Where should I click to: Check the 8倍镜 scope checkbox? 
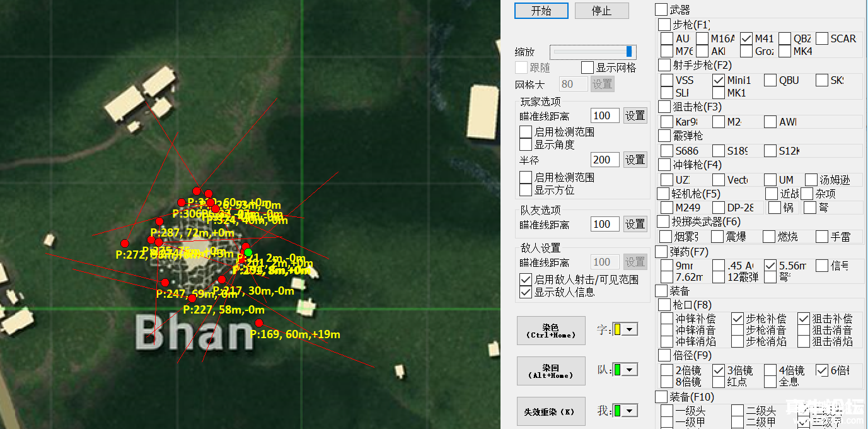click(x=667, y=382)
